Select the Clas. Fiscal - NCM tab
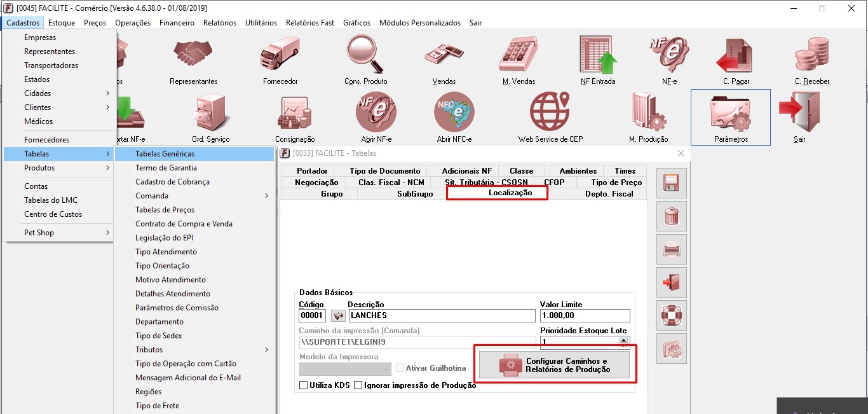 click(386, 183)
